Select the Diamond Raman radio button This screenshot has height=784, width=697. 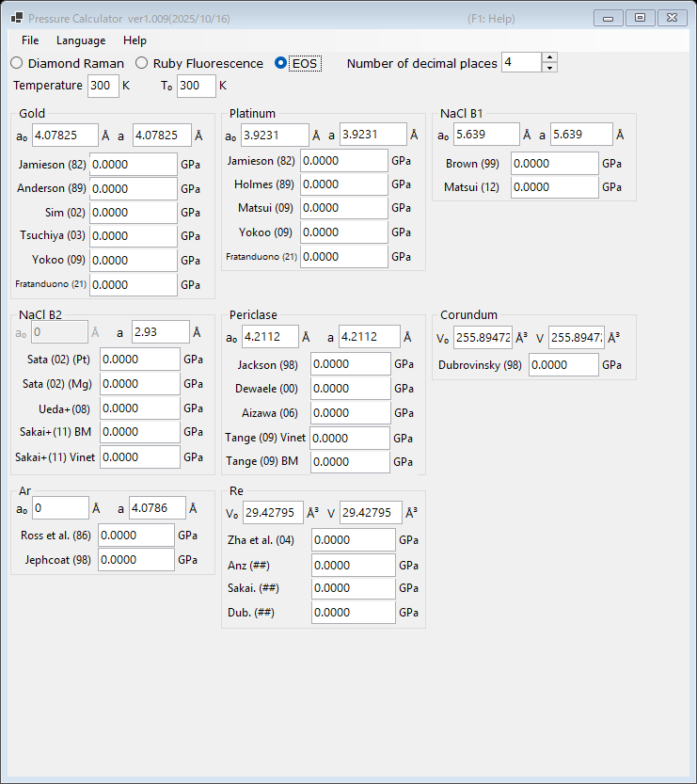click(17, 63)
